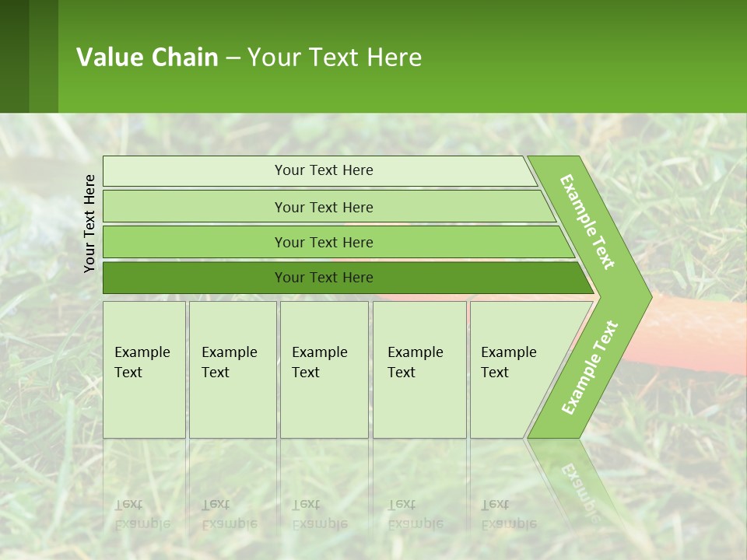Select the dark green "Your Text Here" bar

323,278
